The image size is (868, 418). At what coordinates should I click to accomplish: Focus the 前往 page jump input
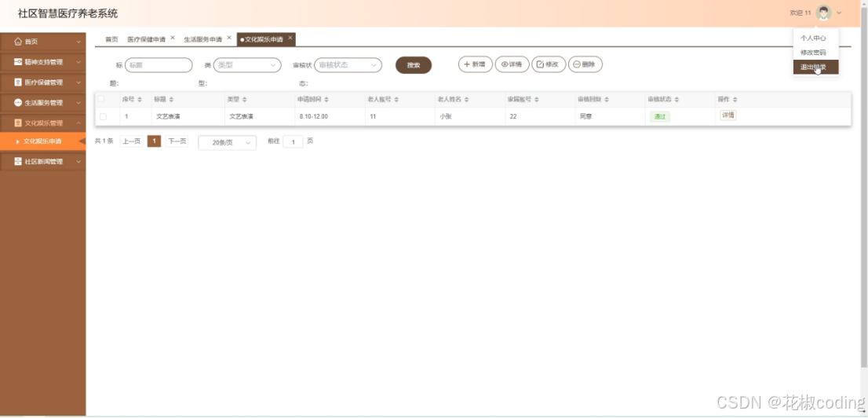pyautogui.click(x=293, y=142)
